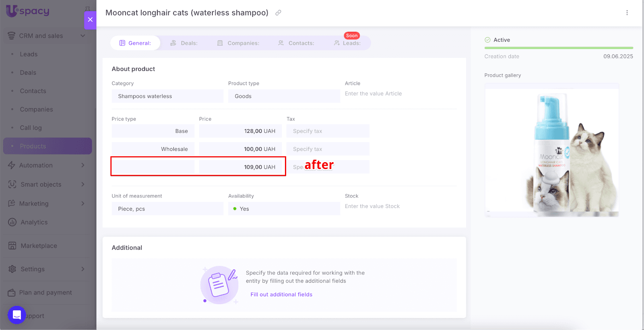Open the three-dot options menu
The image size is (644, 330).
click(627, 13)
